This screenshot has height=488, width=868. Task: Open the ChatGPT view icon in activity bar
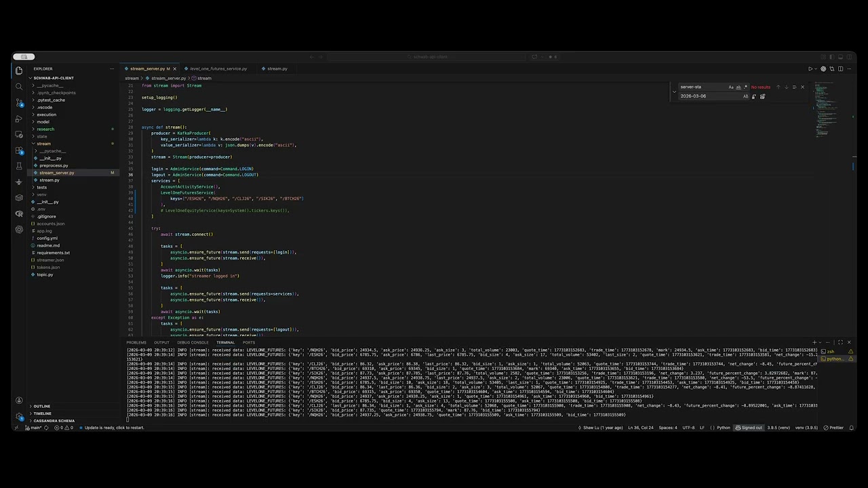point(19,230)
